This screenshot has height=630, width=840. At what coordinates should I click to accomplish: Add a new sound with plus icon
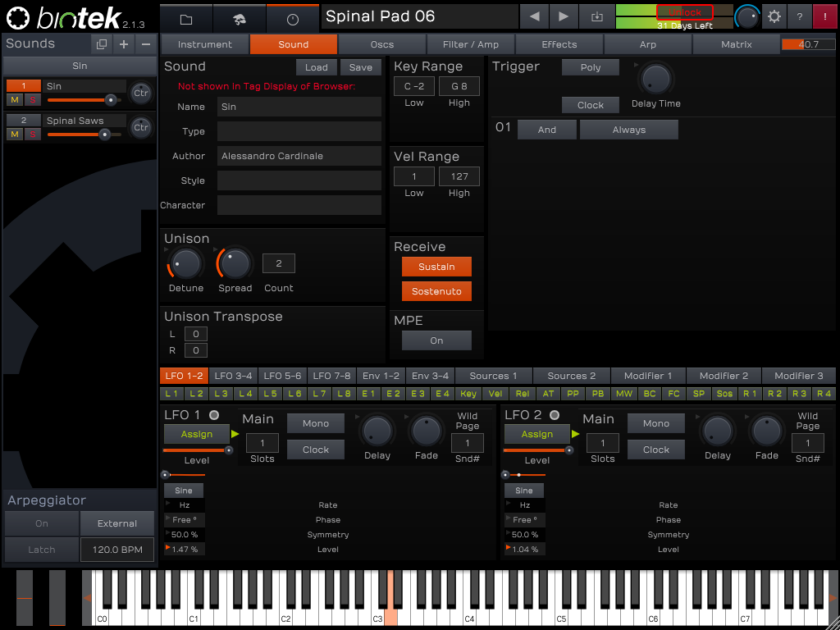[124, 44]
